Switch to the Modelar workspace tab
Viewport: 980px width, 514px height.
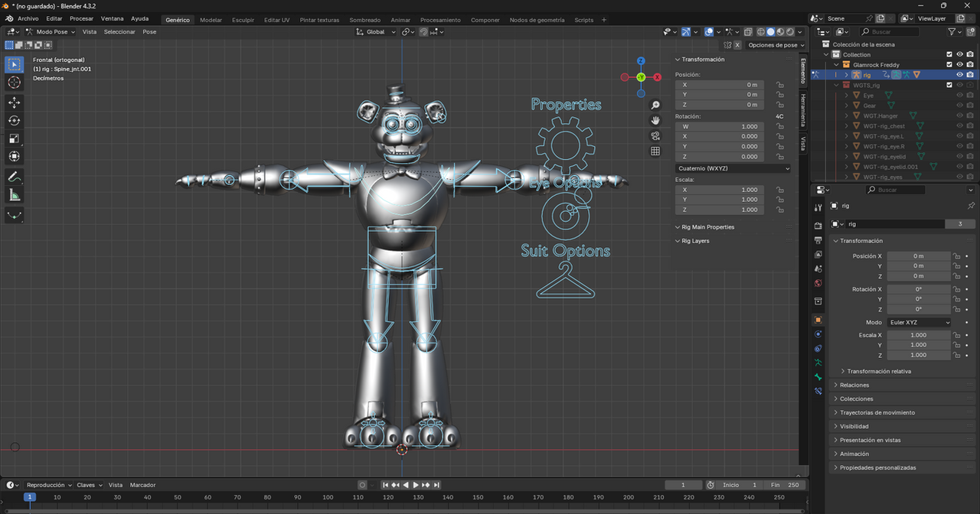211,20
